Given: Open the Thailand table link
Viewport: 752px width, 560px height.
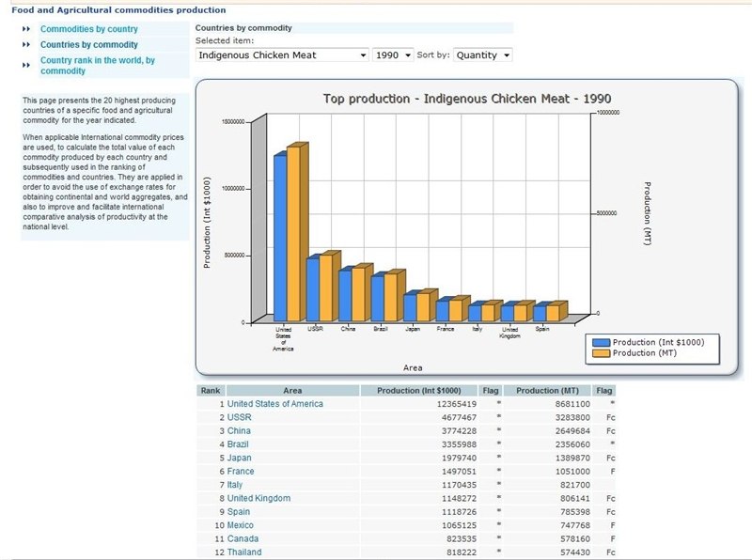Looking at the screenshot, I should 244,552.
